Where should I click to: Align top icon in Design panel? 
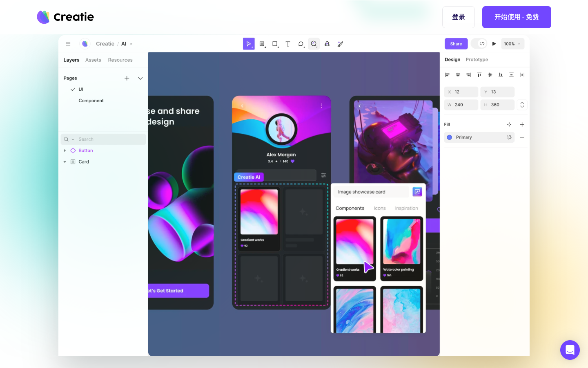click(479, 75)
